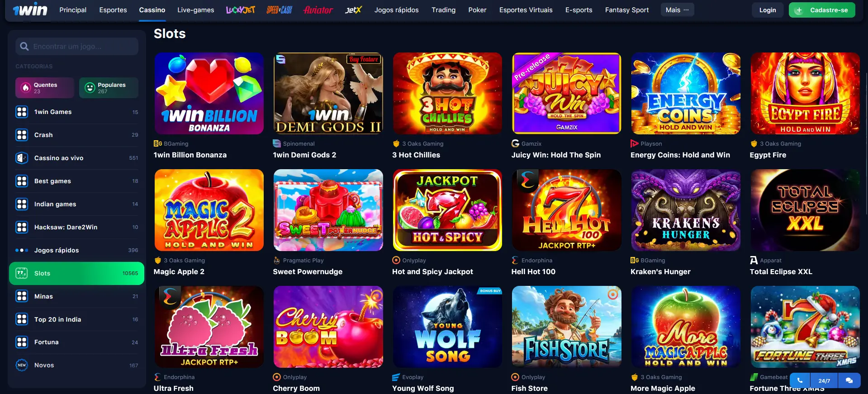Click the search magnifier icon

click(x=24, y=46)
